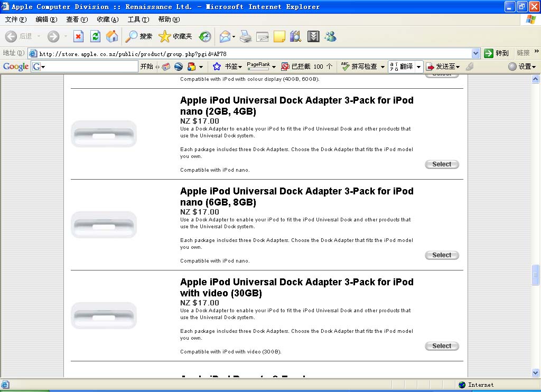Viewport: 541px width, 392px height.
Task: Select the iPod nano (2GB, 4GB) dock adapter
Action: (x=442, y=164)
